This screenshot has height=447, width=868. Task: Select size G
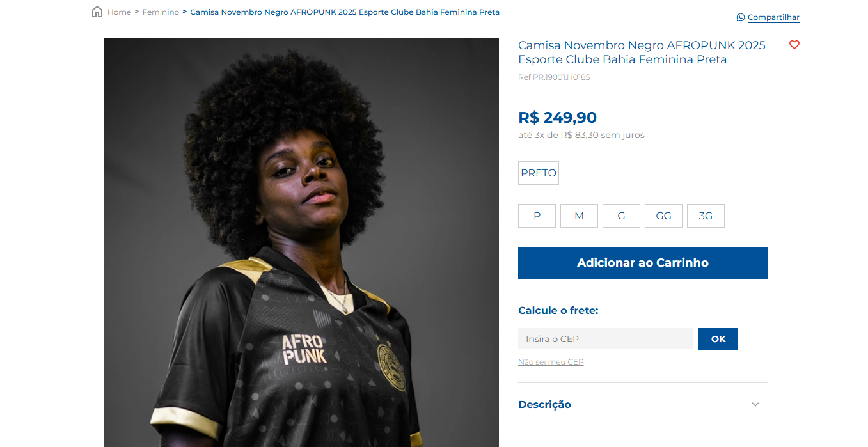(621, 216)
